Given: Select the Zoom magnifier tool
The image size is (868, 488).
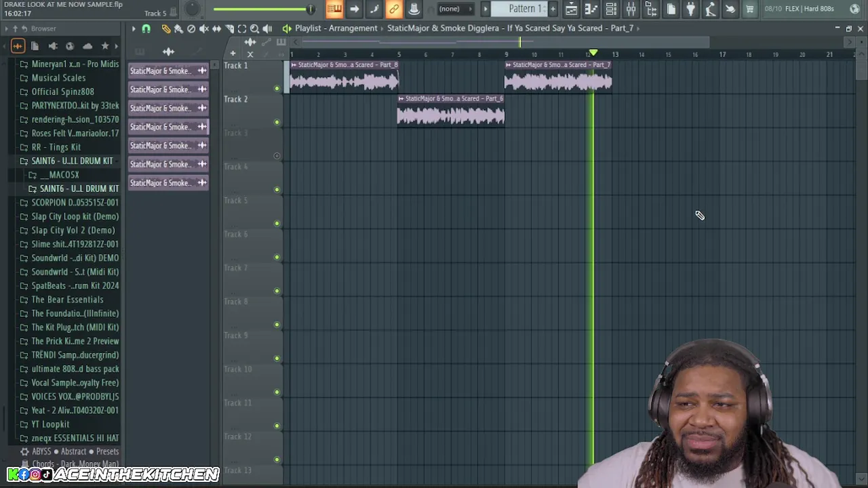Looking at the screenshot, I should coord(255,28).
